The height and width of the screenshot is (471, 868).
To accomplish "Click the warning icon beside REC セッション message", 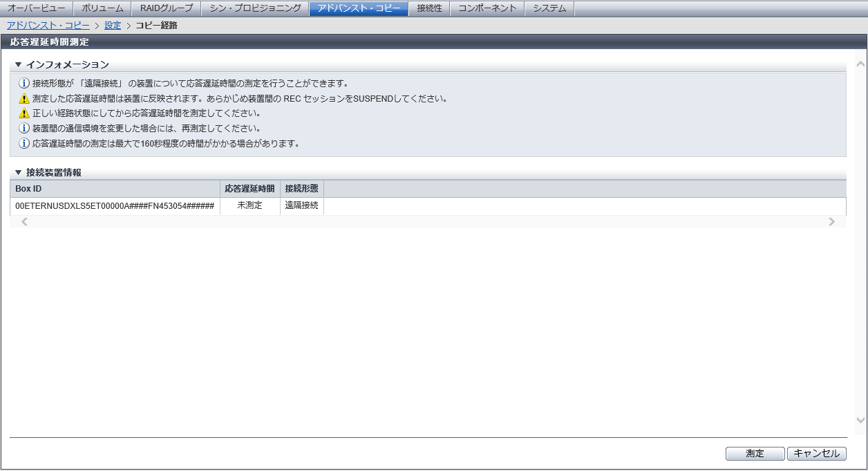I will pos(24,98).
